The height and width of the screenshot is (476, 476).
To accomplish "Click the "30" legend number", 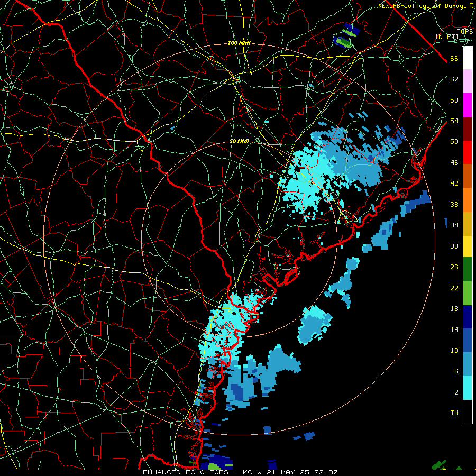I will pyautogui.click(x=454, y=246).
